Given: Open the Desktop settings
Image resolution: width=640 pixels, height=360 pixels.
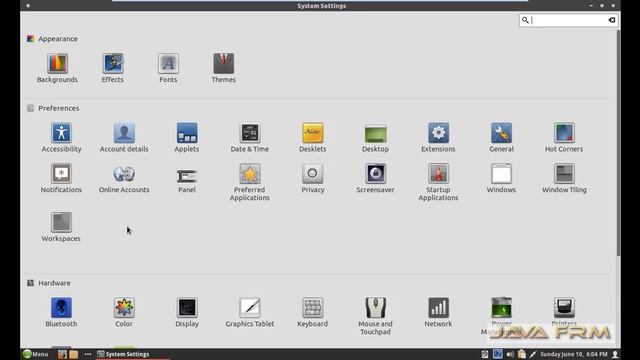Looking at the screenshot, I should [376, 138].
